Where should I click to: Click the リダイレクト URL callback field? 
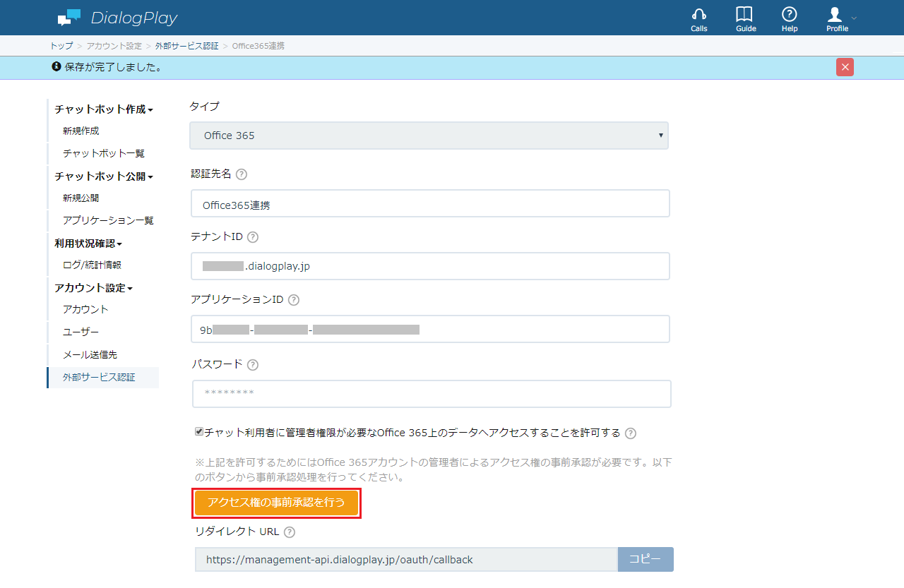(406, 559)
